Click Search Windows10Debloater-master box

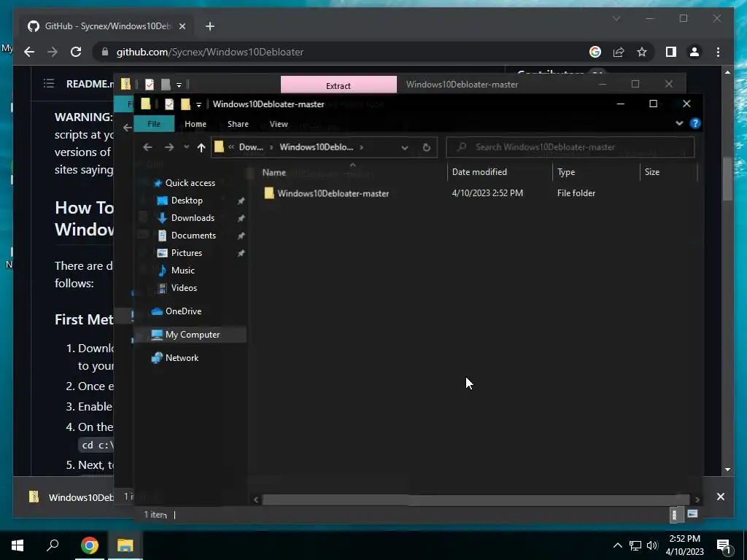coord(570,147)
